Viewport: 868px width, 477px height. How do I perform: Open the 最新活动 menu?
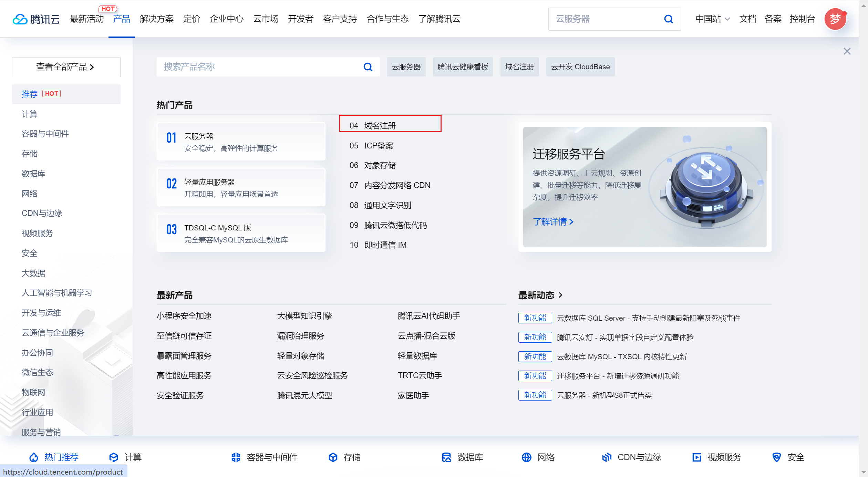[x=87, y=19]
